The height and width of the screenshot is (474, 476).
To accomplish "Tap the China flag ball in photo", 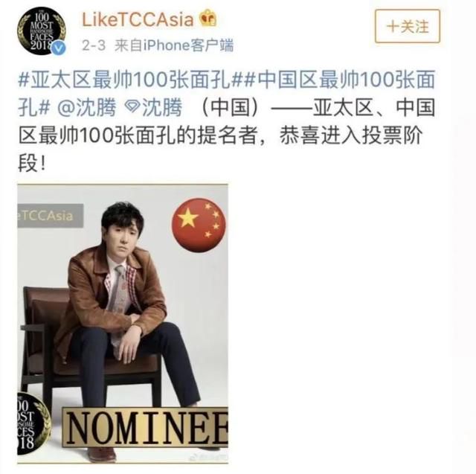I will [199, 225].
